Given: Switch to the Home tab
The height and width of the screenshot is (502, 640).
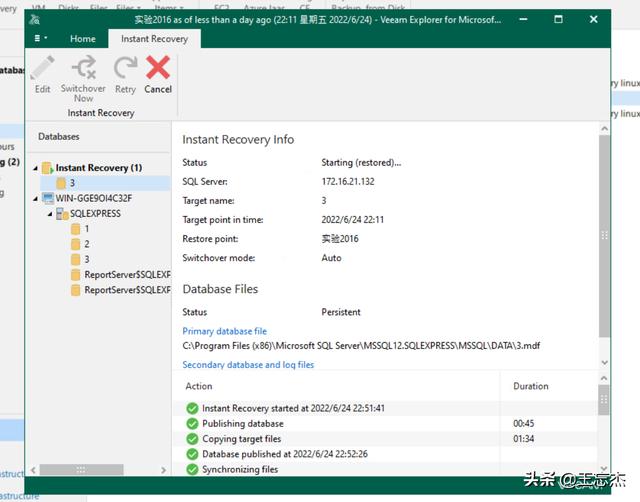Looking at the screenshot, I should (83, 39).
